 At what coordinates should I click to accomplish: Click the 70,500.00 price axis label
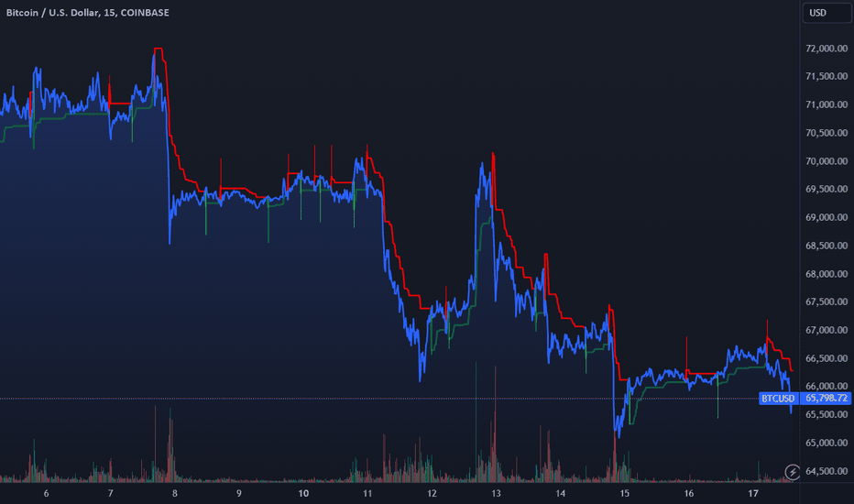(827, 133)
